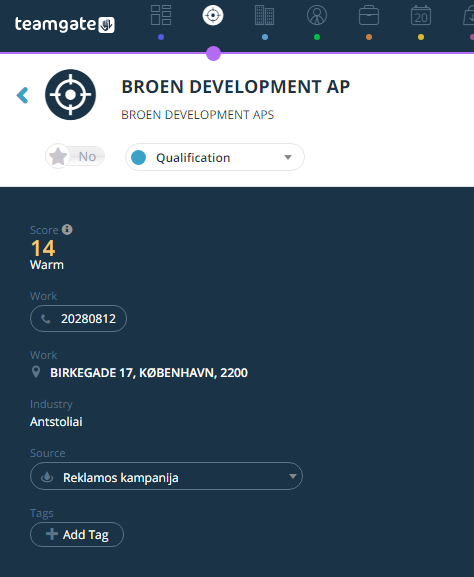Click the blue Qualification stage color dot

coord(139,157)
